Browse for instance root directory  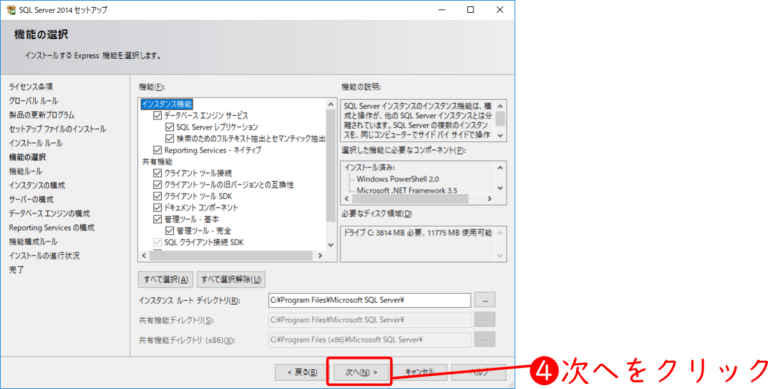[x=485, y=299]
